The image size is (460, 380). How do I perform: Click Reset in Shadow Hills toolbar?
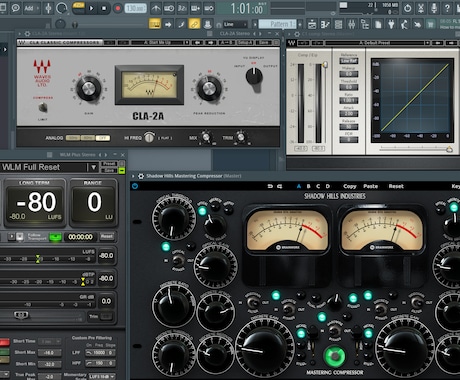(396, 186)
